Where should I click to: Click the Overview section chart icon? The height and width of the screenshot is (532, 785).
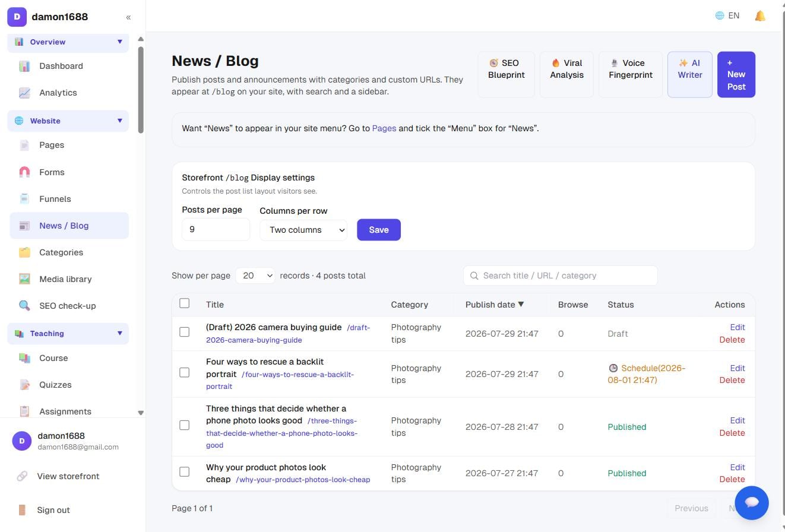(19, 42)
